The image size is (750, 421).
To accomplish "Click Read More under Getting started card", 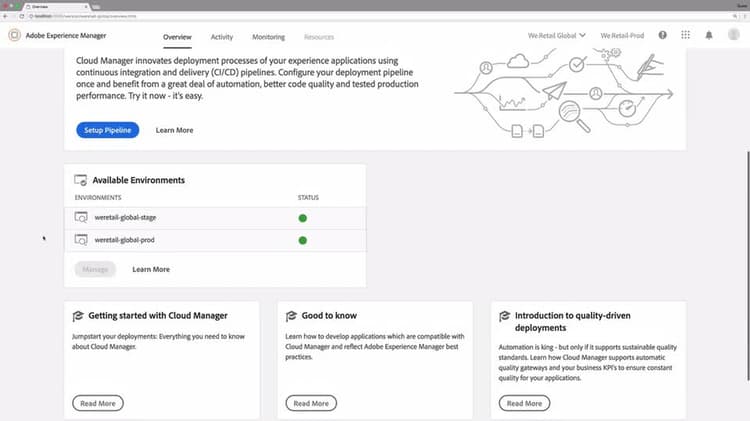I will pyautogui.click(x=98, y=403).
